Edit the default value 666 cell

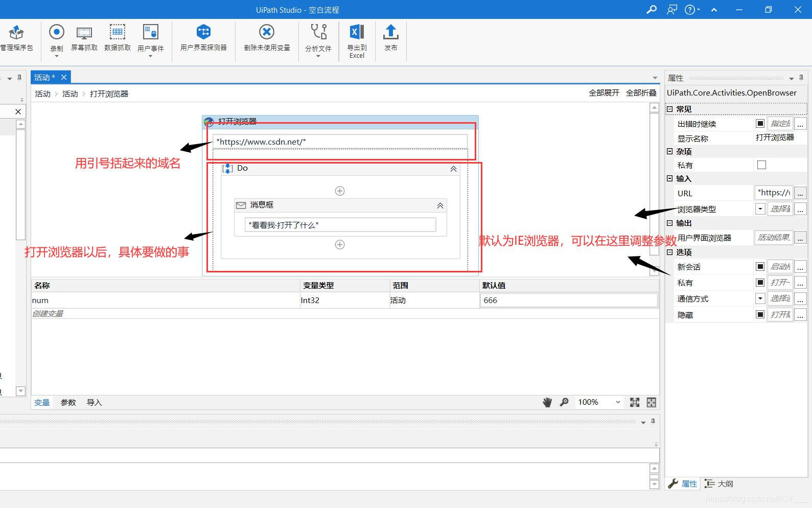coord(569,300)
